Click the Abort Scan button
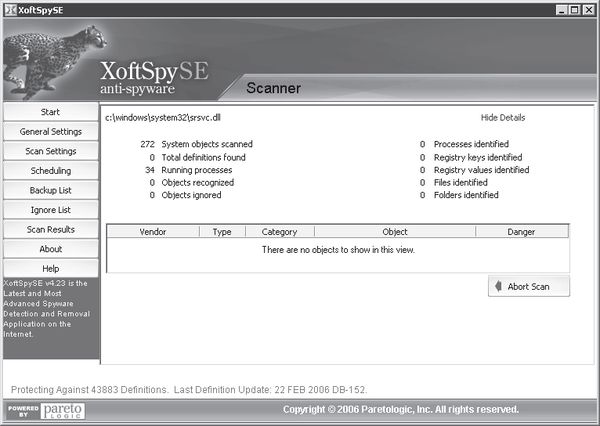The width and height of the screenshot is (600, 426). coord(529,287)
